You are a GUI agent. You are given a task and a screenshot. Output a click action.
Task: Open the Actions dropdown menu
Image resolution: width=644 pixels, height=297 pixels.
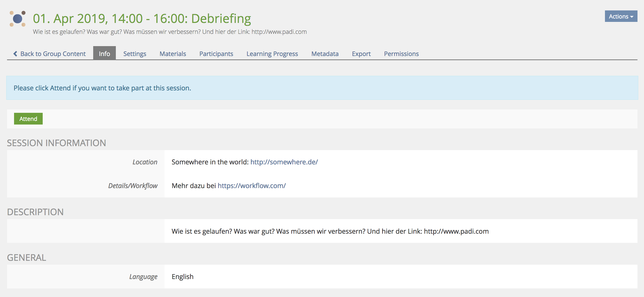point(621,16)
